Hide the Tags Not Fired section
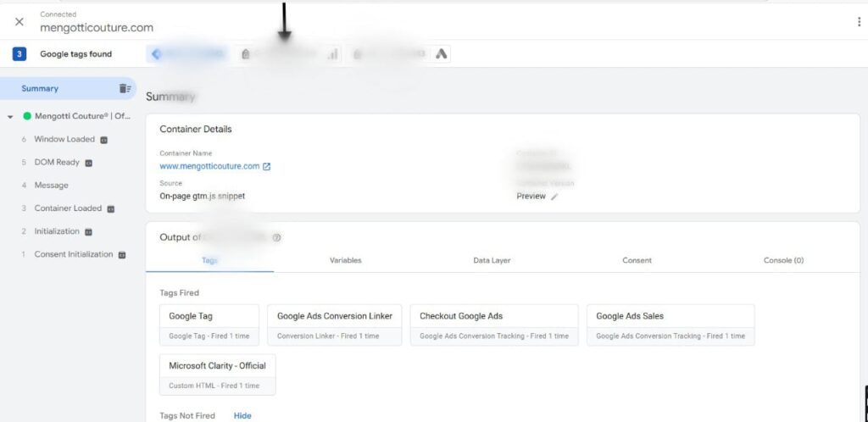 [242, 416]
